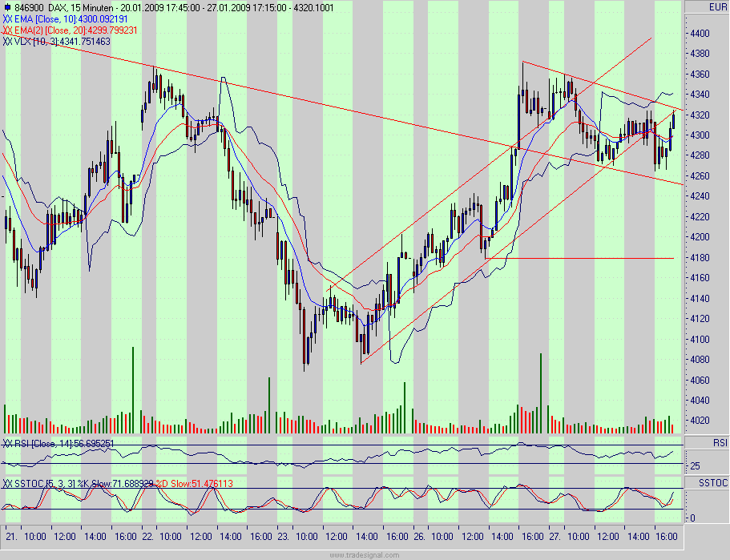
Task: Select the SSTOC subchart header on the right
Action: tap(714, 481)
